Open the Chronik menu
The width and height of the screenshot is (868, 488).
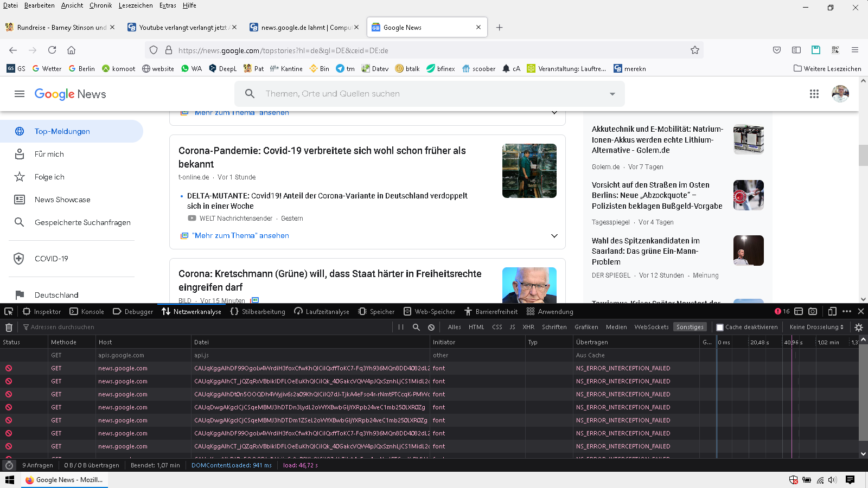[100, 5]
